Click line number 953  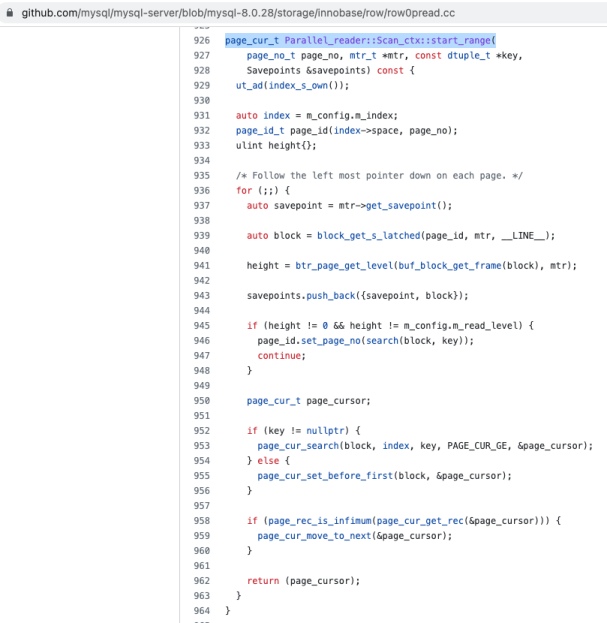click(x=202, y=446)
